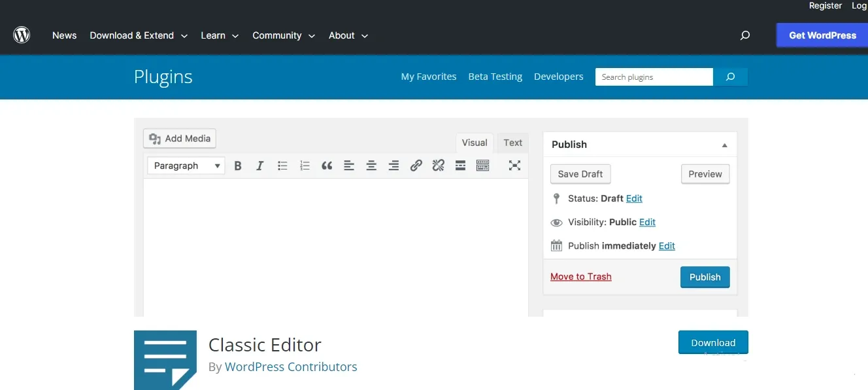
Task: Expand the Community menu
Action: pyautogui.click(x=284, y=35)
